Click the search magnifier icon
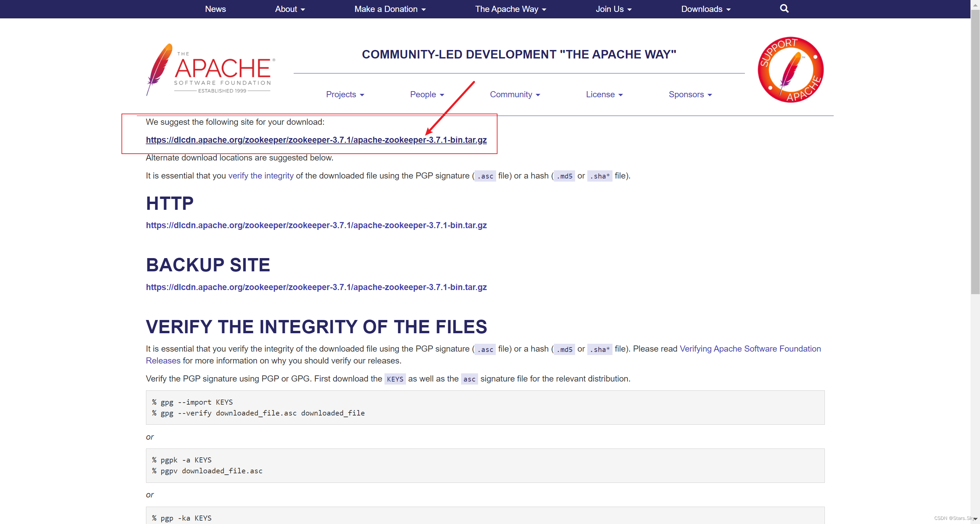980x524 pixels. 784,9
